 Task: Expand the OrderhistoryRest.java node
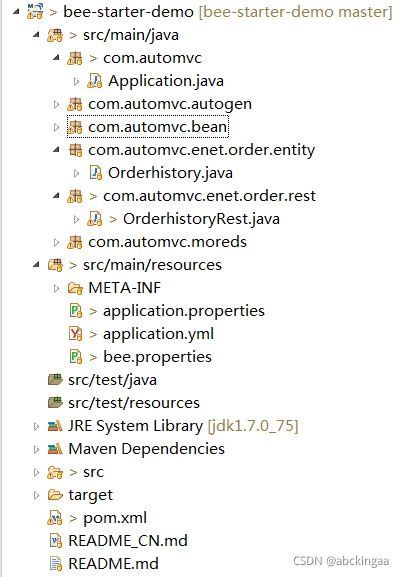click(76, 219)
